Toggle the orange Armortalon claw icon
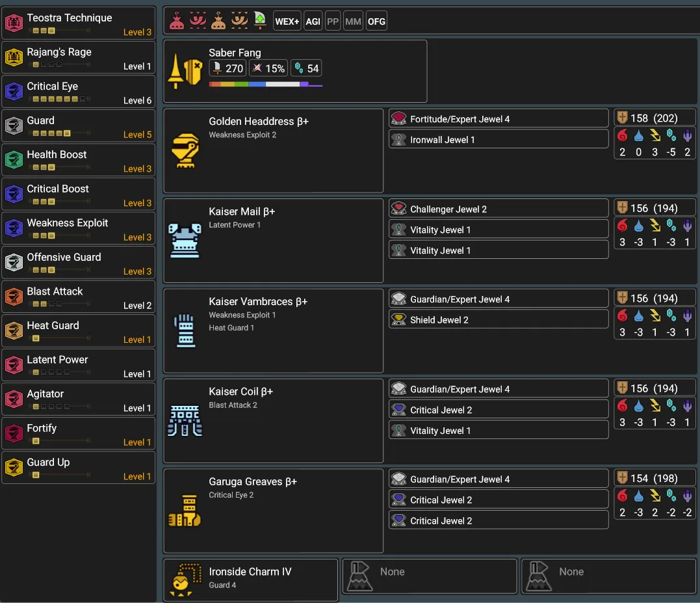 click(239, 21)
